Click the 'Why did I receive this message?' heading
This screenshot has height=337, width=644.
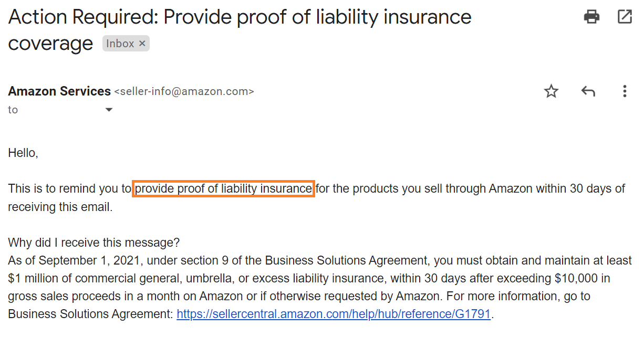click(95, 242)
